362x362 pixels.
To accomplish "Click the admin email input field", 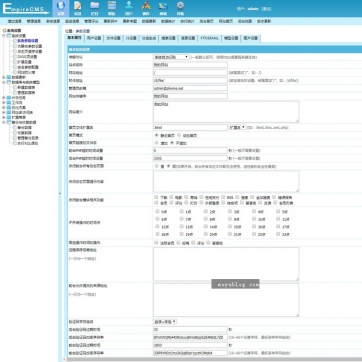I will coord(190,88).
